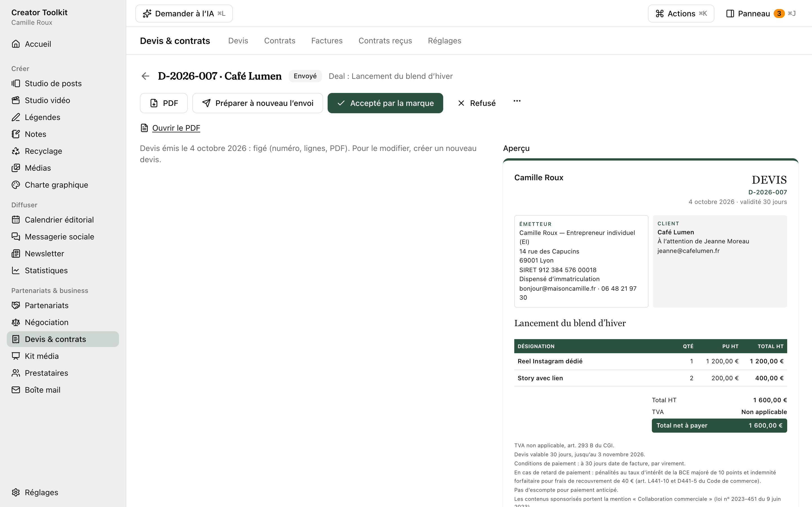Download the quote with PDF button
This screenshot has width=812, height=507.
pyautogui.click(x=164, y=103)
